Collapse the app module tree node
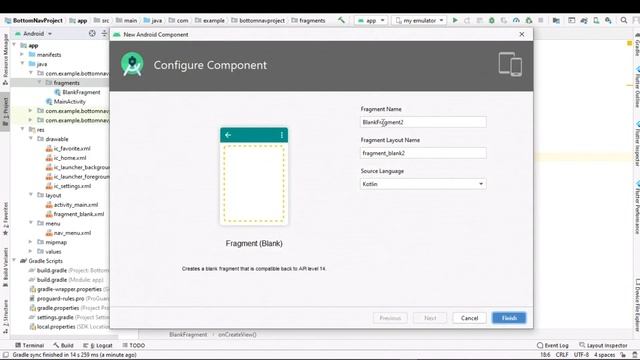Screen dimensions: 640x360 15,45
